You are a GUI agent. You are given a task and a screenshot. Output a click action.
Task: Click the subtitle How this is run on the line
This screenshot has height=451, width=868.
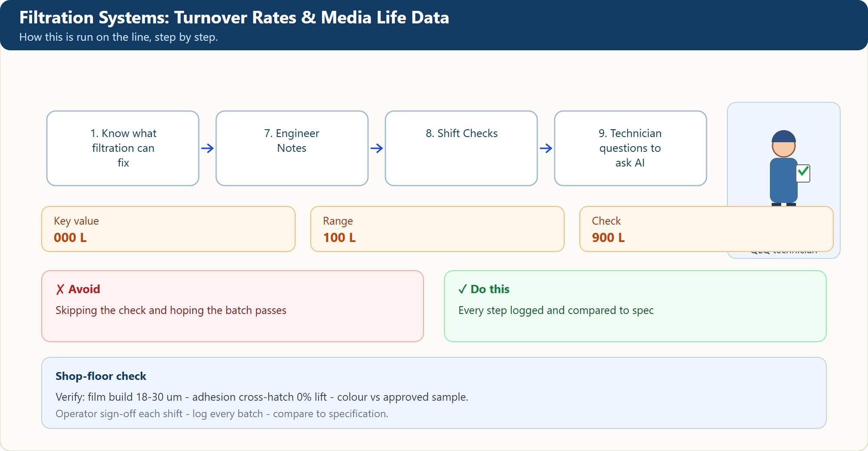click(x=118, y=37)
